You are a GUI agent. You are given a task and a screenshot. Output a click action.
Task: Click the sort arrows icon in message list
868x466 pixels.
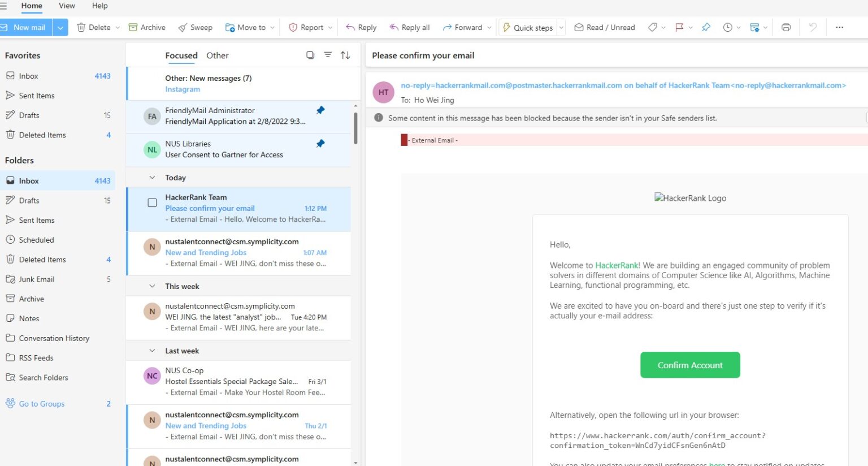345,55
